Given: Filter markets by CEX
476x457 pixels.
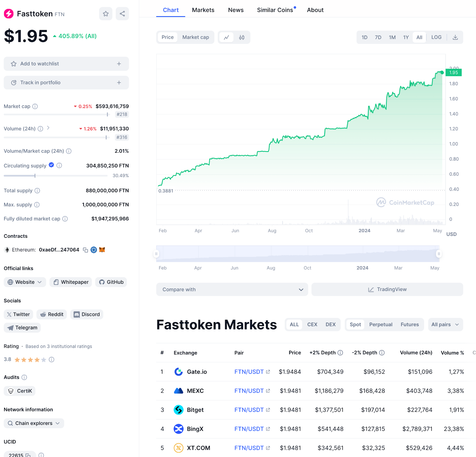Looking at the screenshot, I should [312, 325].
